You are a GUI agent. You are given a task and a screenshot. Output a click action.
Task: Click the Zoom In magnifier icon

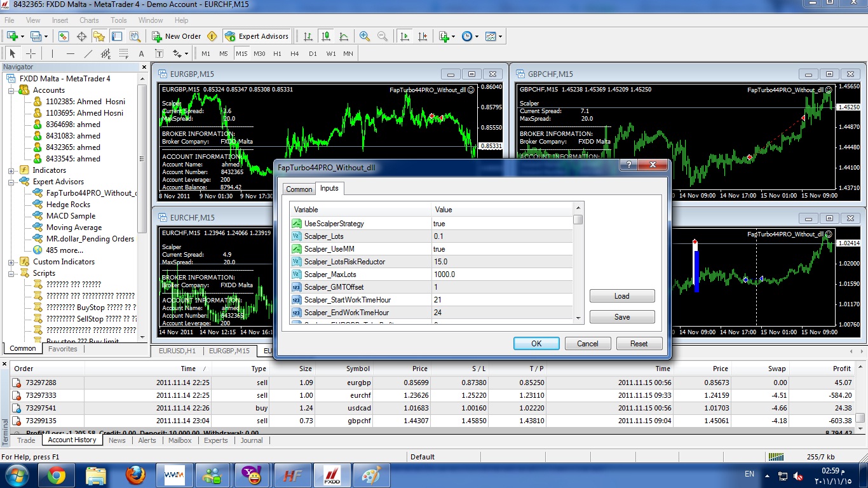(365, 36)
